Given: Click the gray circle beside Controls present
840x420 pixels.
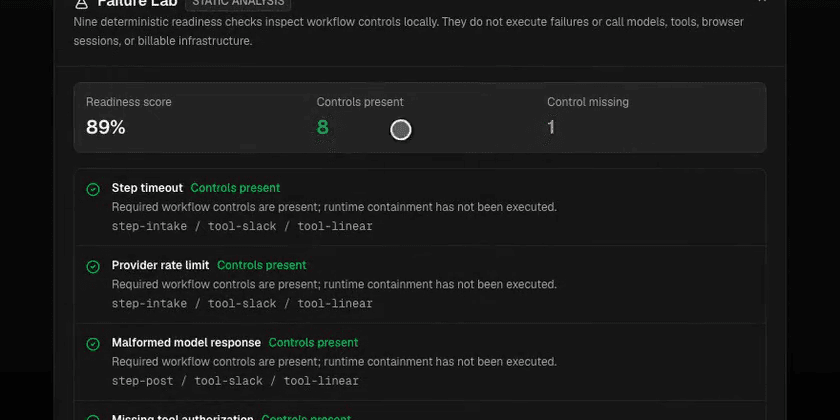Looking at the screenshot, I should (400, 130).
